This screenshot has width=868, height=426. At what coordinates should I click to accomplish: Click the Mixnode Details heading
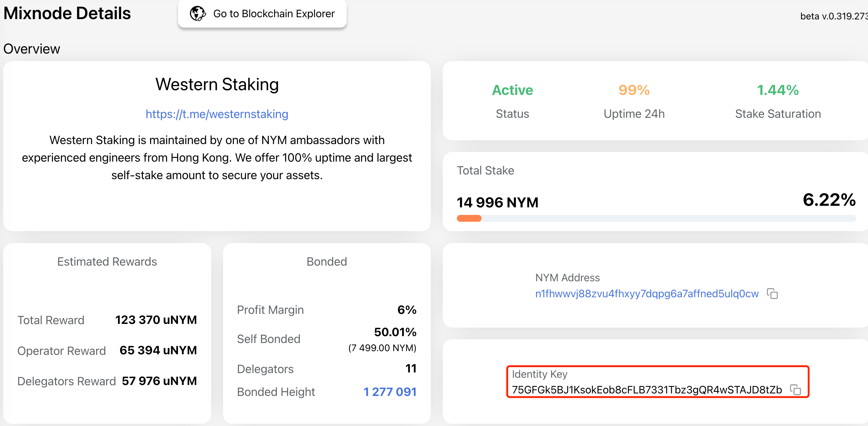[67, 13]
